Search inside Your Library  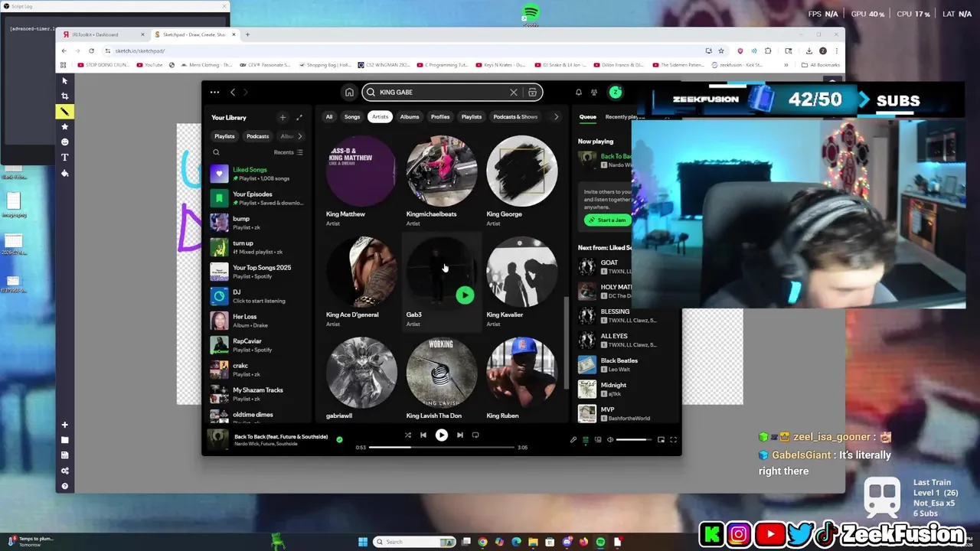216,152
